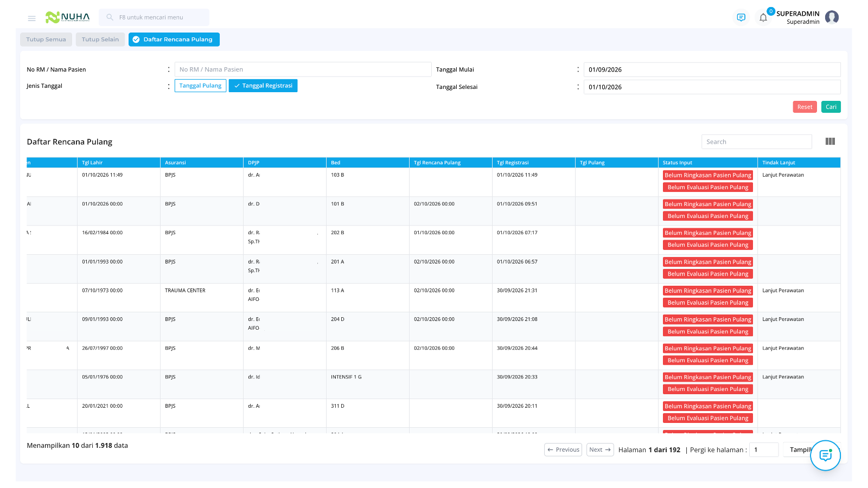Sort by Tgl Registrasi column header
868x488 pixels.
(x=533, y=163)
